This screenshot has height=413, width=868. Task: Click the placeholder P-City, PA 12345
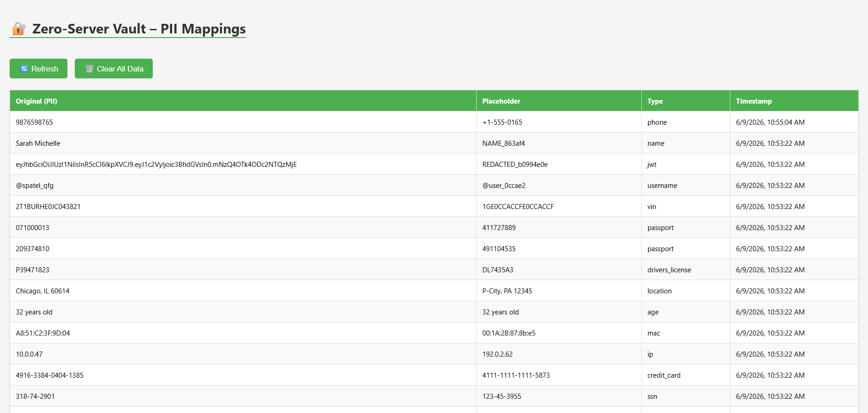tap(507, 291)
